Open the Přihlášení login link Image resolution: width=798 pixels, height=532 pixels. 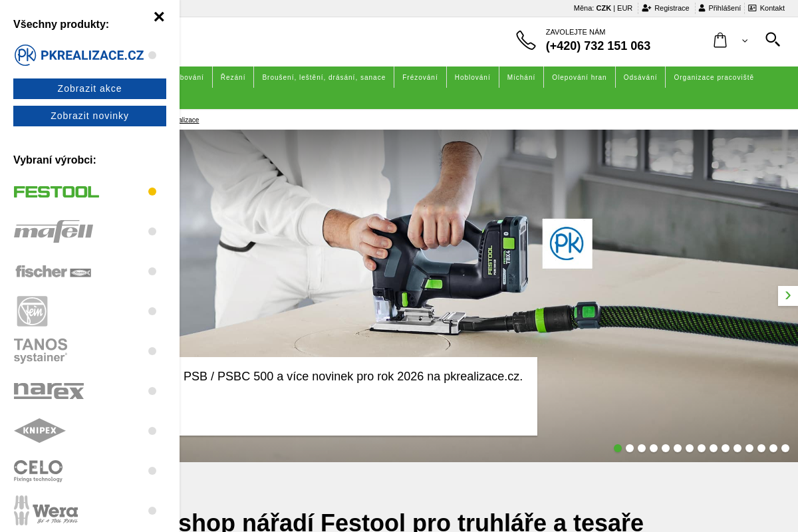(x=724, y=8)
